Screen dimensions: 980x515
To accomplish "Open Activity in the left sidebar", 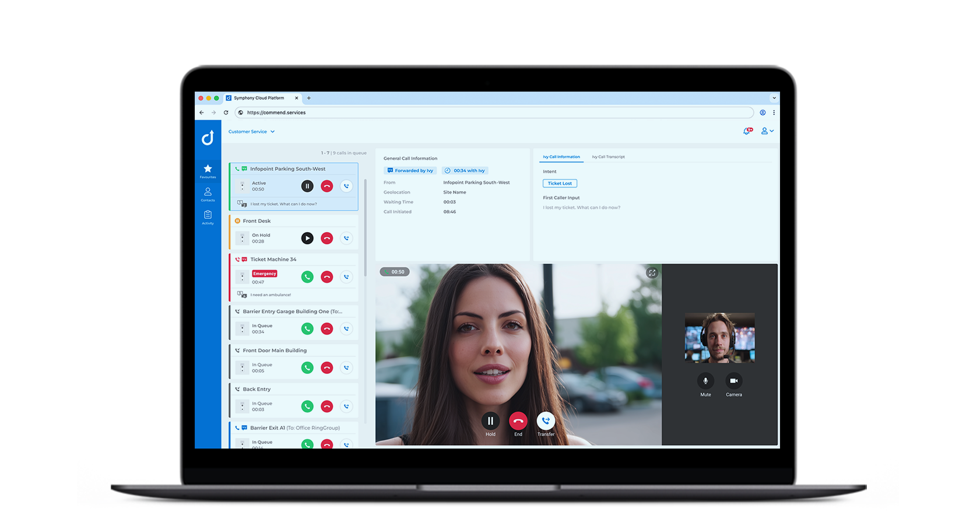I will pos(208,217).
